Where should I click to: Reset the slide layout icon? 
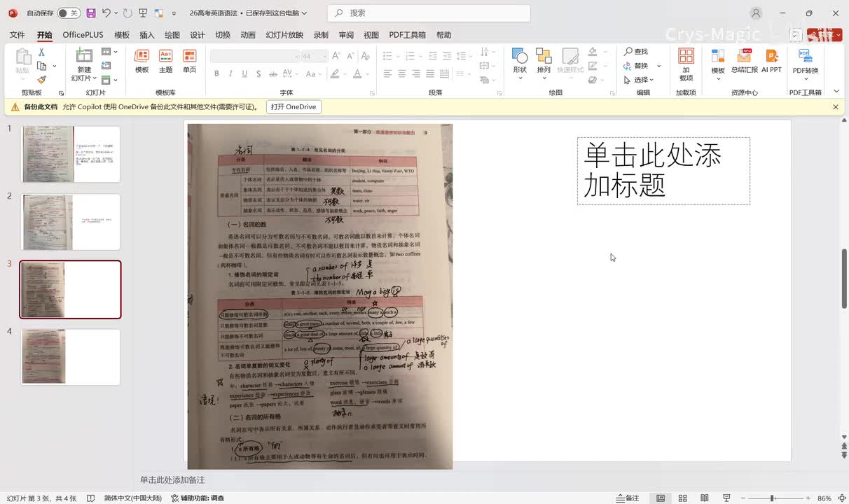click(x=106, y=66)
